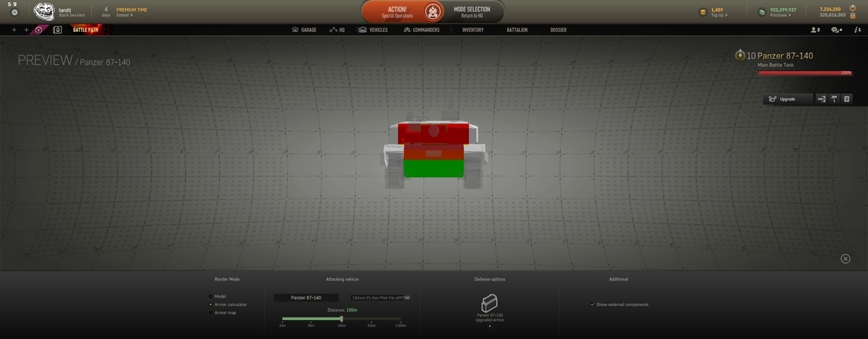Click the green lower armor zone on tank

point(433,168)
